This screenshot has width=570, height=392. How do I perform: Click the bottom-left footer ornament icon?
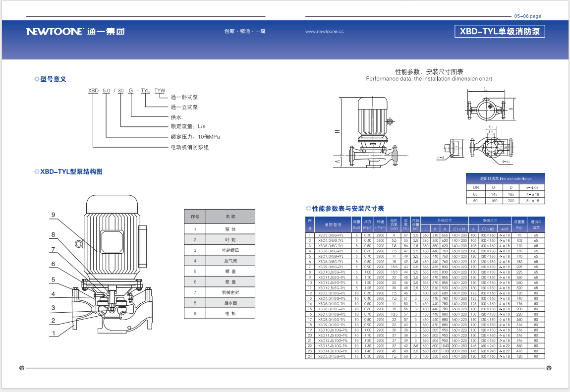[x=21, y=368]
